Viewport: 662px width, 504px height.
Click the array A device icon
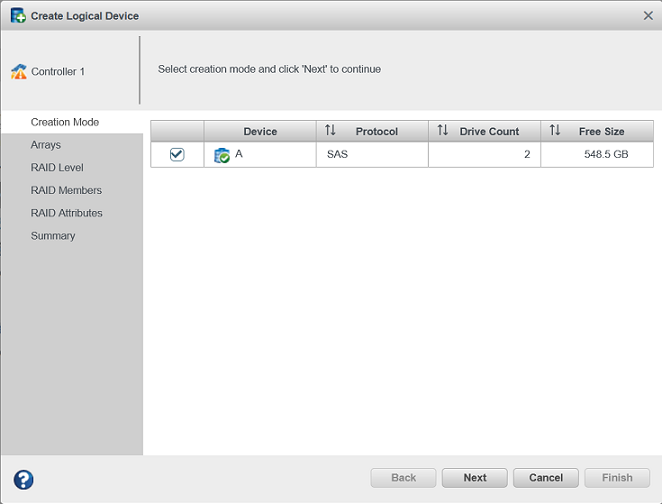222,155
